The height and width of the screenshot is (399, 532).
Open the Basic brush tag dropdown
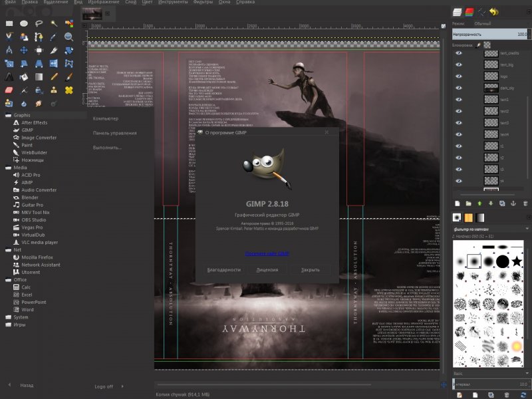491,373
